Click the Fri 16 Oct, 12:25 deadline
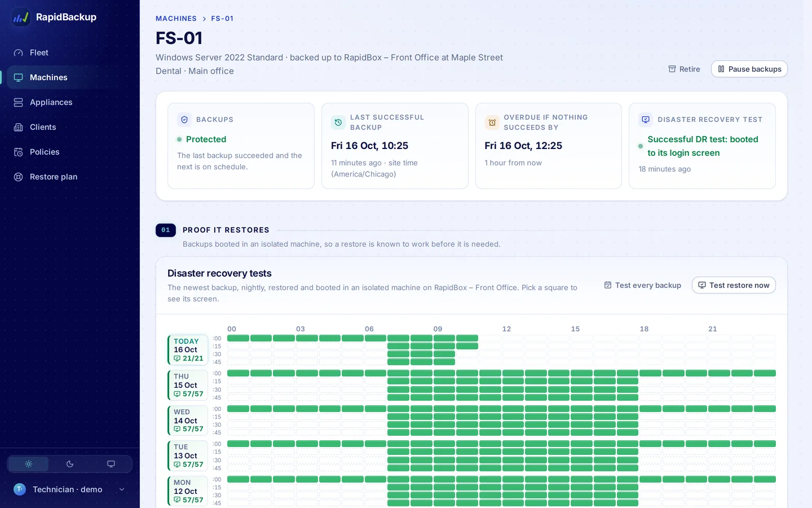 click(523, 146)
